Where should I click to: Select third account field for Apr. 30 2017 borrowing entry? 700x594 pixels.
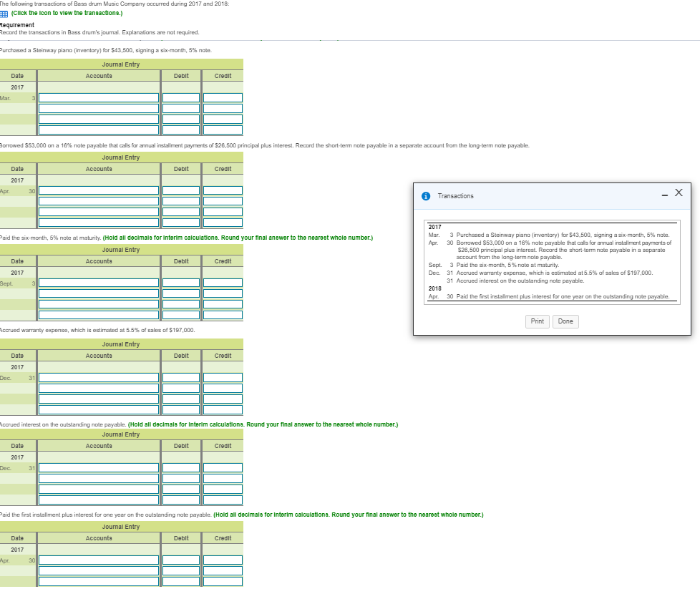point(99,212)
